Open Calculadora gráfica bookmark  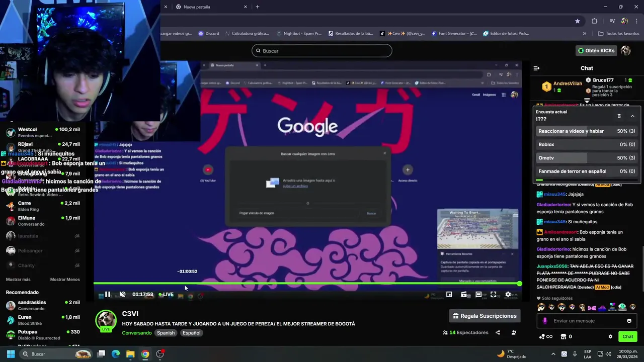coord(247,34)
